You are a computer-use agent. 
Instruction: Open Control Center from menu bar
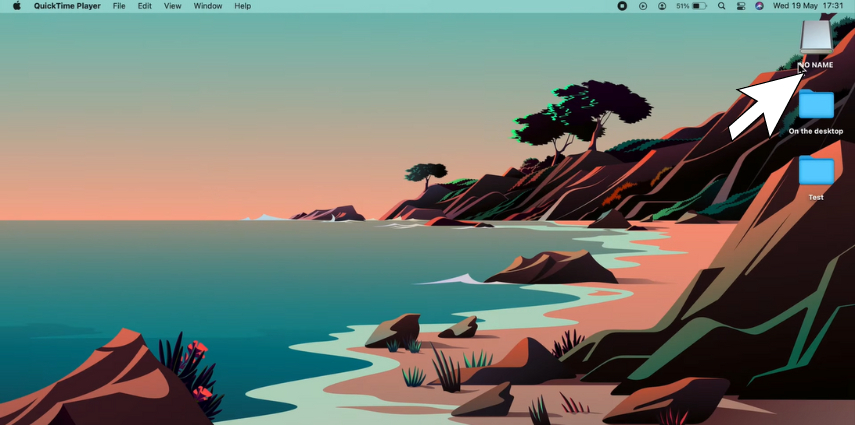coord(741,6)
